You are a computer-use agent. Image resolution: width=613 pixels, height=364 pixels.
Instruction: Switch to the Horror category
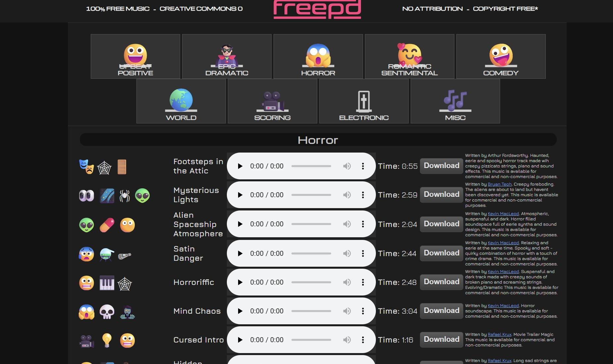318,56
